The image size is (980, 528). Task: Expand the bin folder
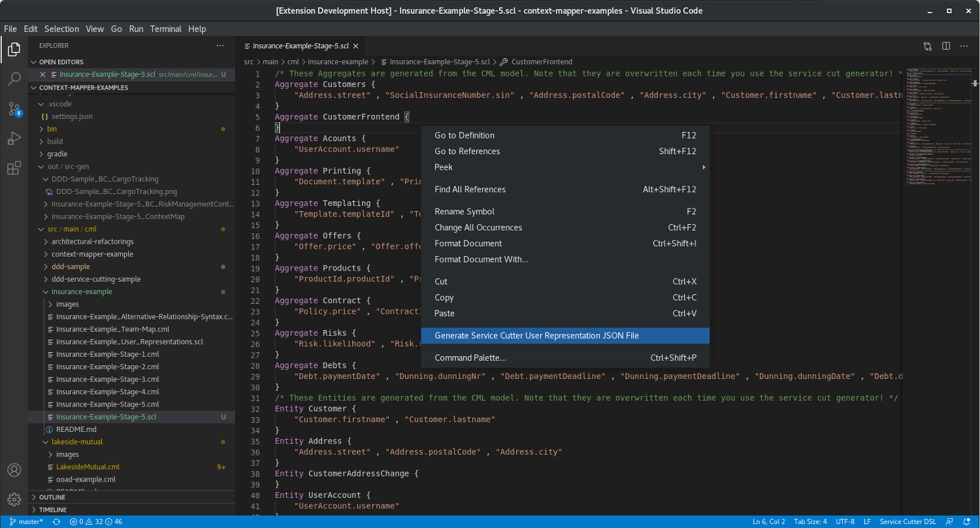click(x=52, y=129)
